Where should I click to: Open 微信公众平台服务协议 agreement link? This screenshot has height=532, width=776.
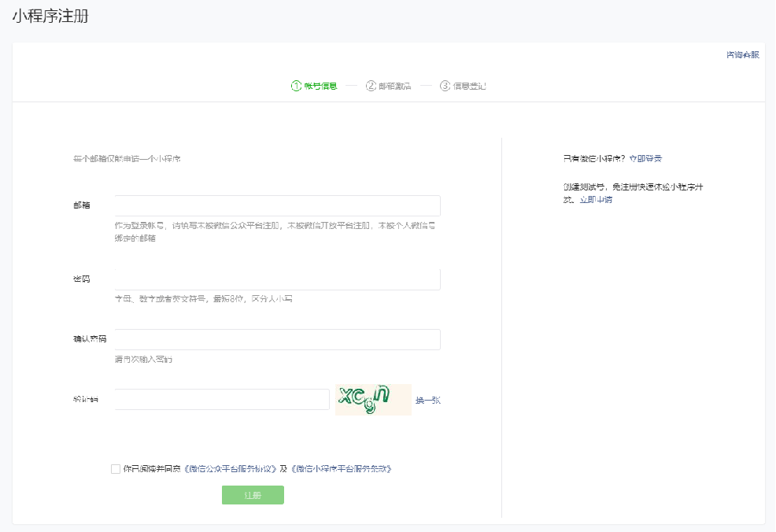pyautogui.click(x=231, y=469)
